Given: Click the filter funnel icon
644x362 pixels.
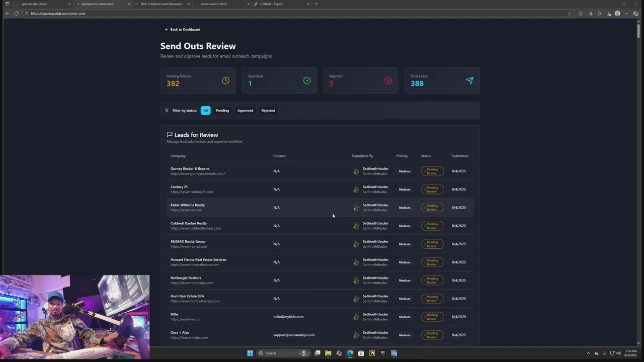Looking at the screenshot, I should (x=167, y=111).
